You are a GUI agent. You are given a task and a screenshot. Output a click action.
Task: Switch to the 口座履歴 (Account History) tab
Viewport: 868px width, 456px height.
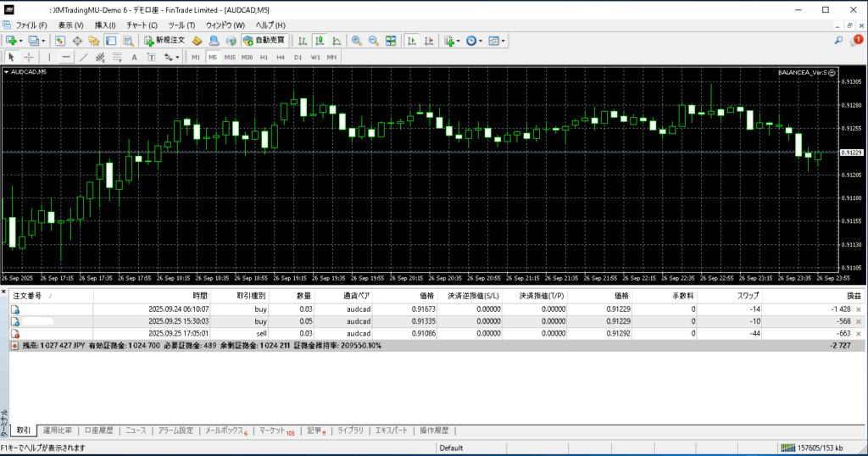[98, 431]
